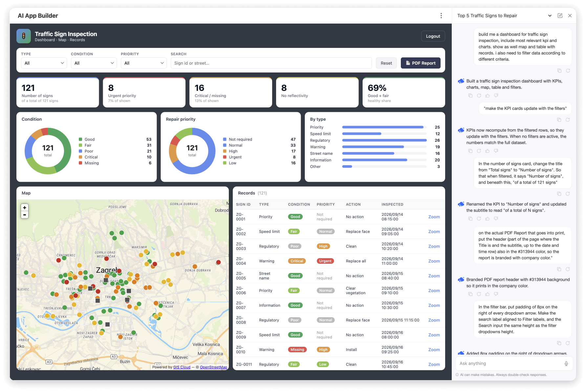Viewport: 586px width, 392px height.
Task: Click the Urgent badge in row ZG-0004
Action: (325, 261)
